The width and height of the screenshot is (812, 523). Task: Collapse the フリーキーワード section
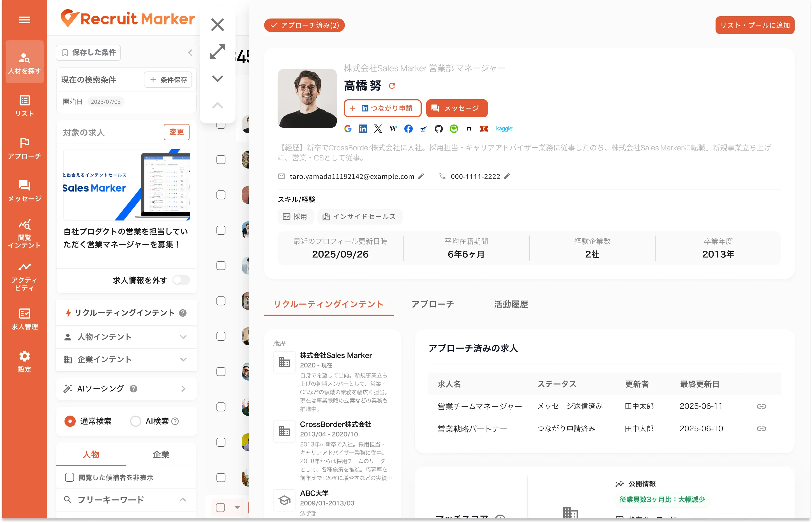point(183,499)
